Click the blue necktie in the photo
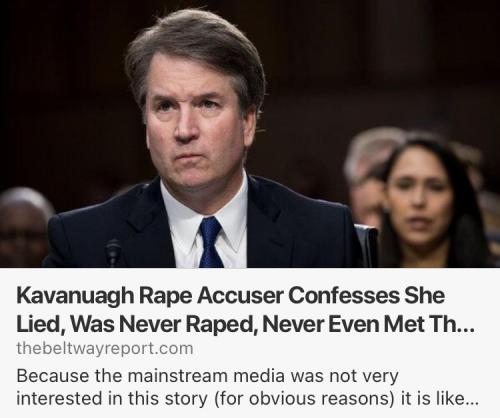500x418 pixels. [x=210, y=242]
